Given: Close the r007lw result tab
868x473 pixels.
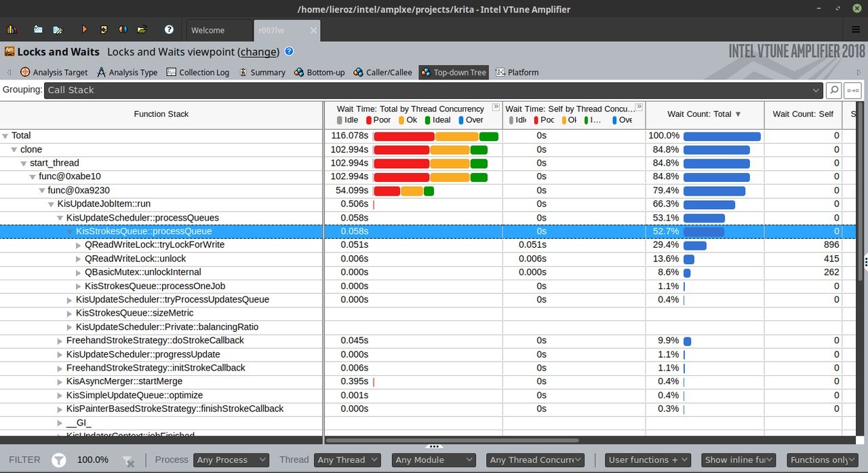Looking at the screenshot, I should (x=313, y=30).
